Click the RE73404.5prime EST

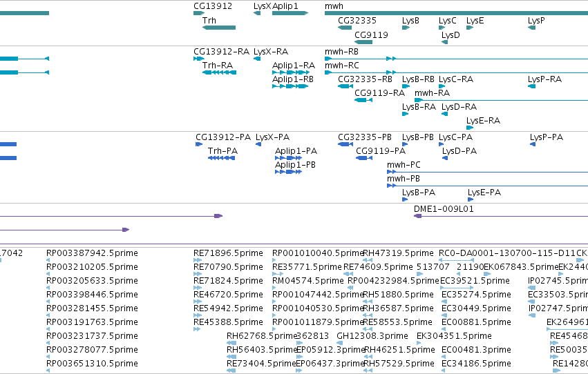[x=261, y=364]
